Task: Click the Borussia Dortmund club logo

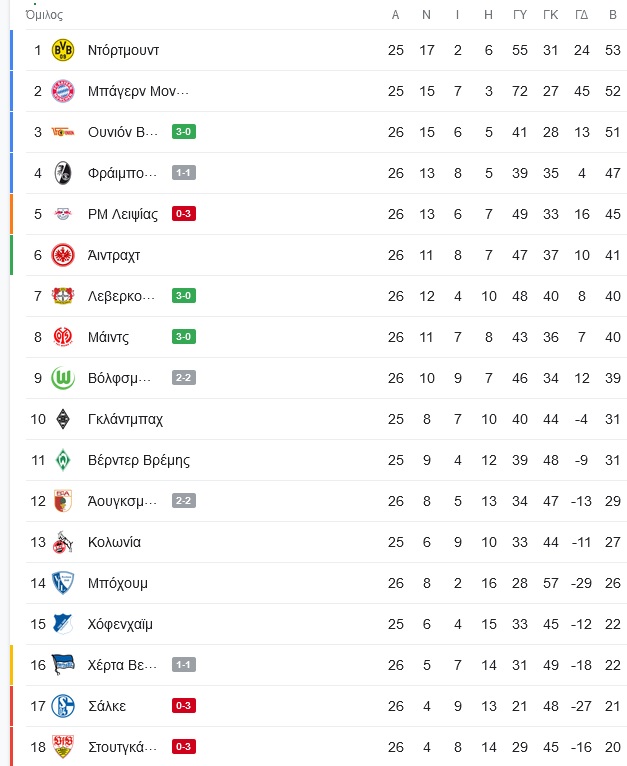Action: coord(63,50)
